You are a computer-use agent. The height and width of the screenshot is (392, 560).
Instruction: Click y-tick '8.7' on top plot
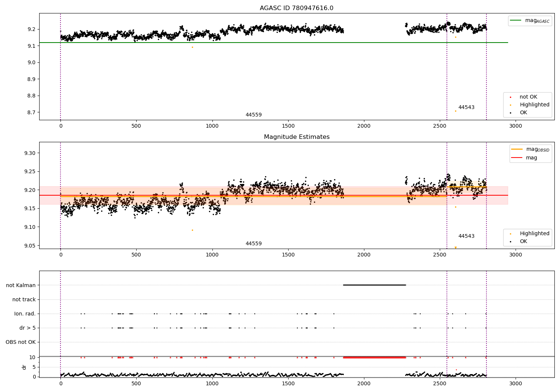(31, 112)
